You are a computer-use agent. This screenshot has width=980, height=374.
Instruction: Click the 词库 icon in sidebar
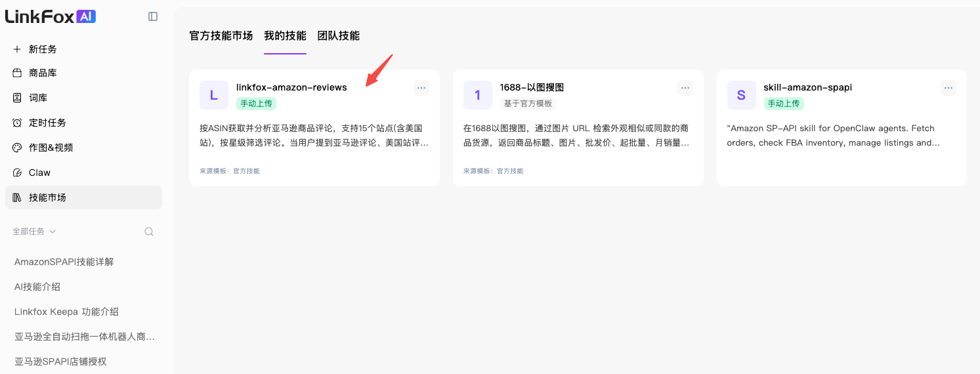(17, 98)
